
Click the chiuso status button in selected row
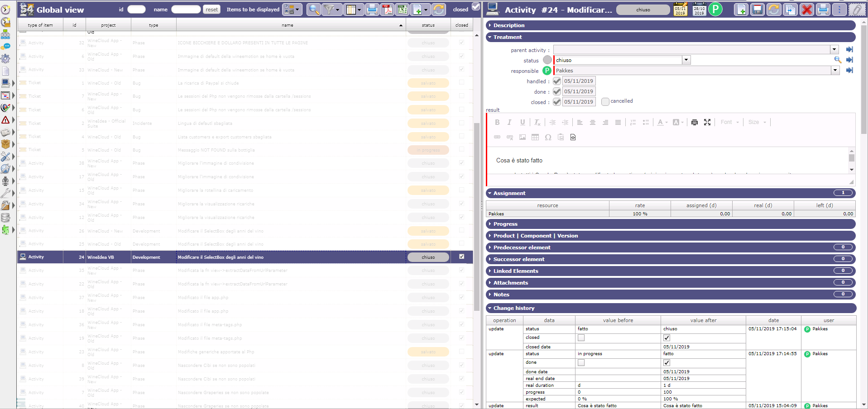(428, 257)
